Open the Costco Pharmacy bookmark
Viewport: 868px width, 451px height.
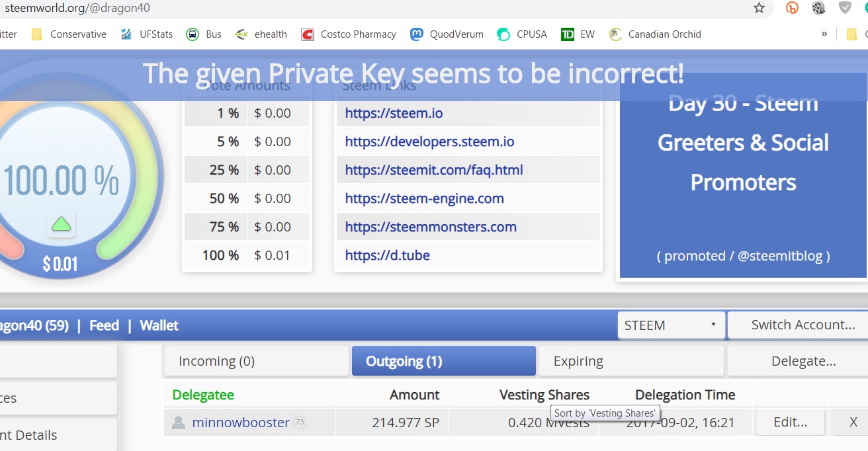pyautogui.click(x=349, y=34)
